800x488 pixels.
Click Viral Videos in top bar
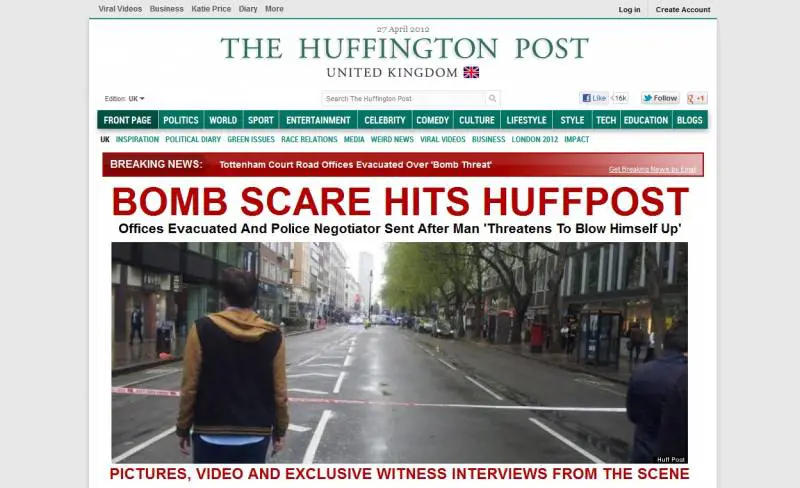coord(120,9)
